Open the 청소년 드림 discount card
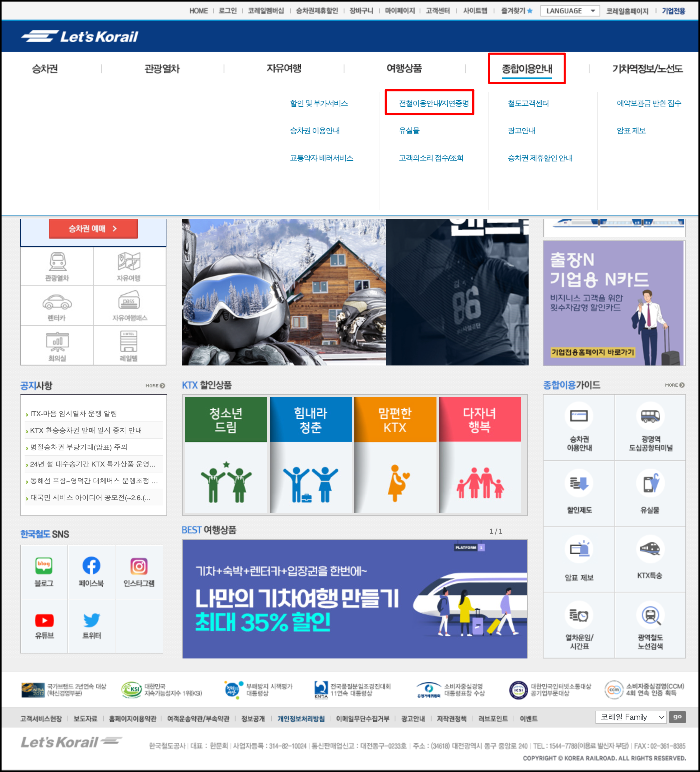The height and width of the screenshot is (772, 700). click(x=226, y=455)
